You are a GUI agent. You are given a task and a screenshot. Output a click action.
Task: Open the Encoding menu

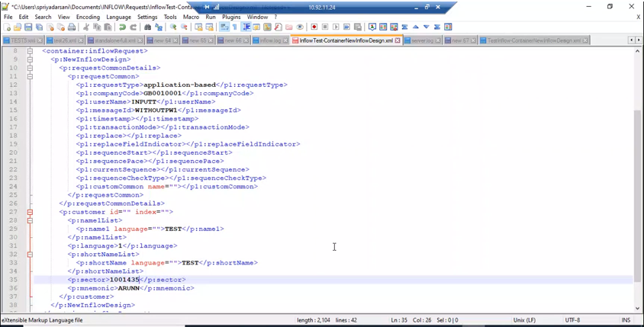point(88,17)
